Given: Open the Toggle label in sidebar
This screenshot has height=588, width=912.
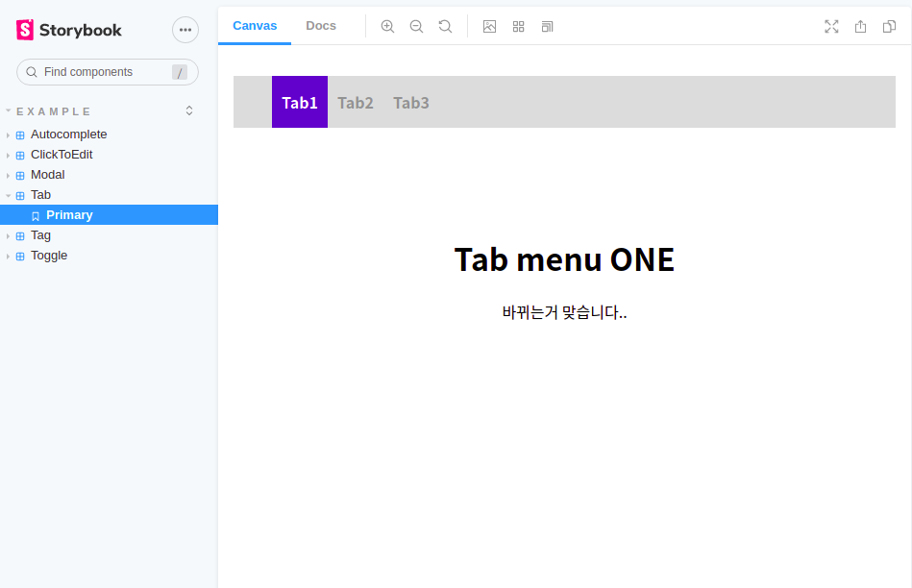Looking at the screenshot, I should pos(49,256).
